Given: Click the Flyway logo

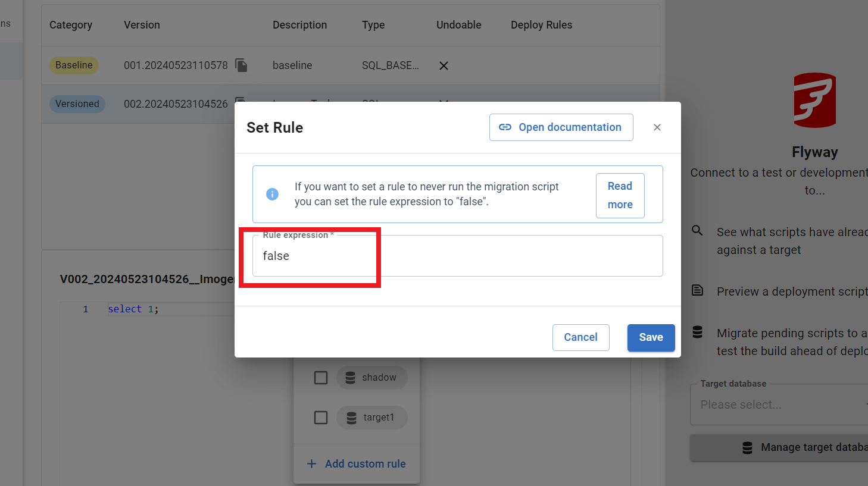Looking at the screenshot, I should pos(814,100).
